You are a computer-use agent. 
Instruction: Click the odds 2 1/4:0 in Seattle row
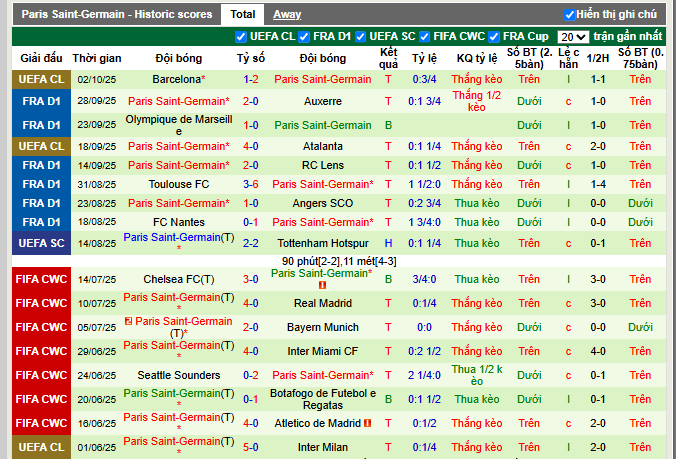tap(424, 375)
